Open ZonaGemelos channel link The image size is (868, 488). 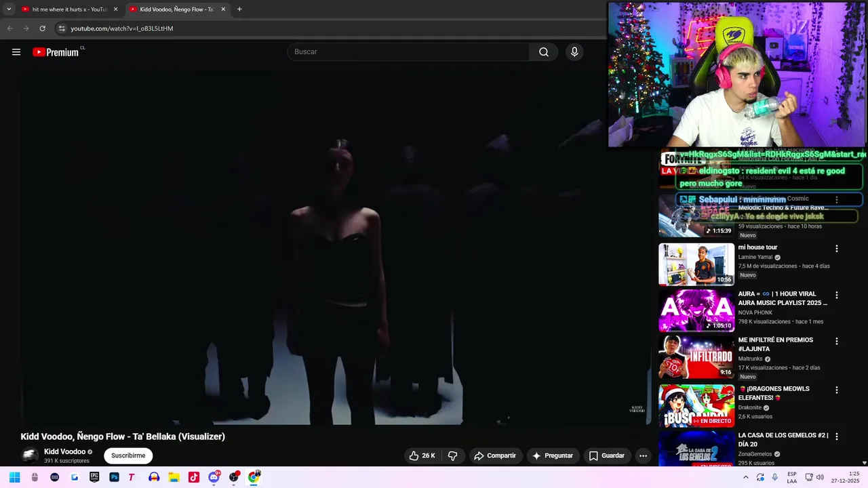point(756,454)
